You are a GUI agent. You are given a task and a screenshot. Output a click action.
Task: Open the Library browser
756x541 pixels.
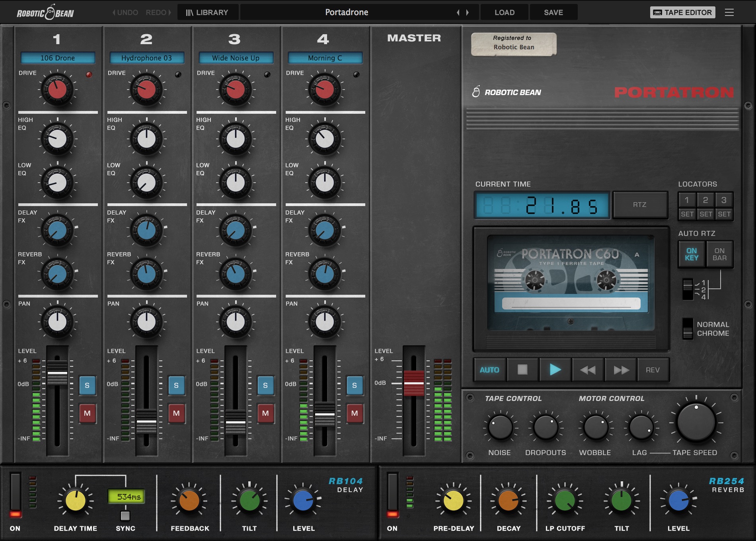coord(207,12)
